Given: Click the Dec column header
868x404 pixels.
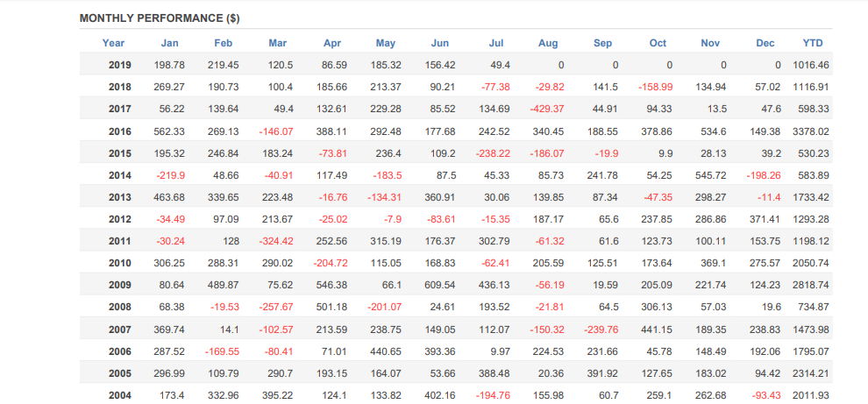Looking at the screenshot, I should tap(765, 43).
